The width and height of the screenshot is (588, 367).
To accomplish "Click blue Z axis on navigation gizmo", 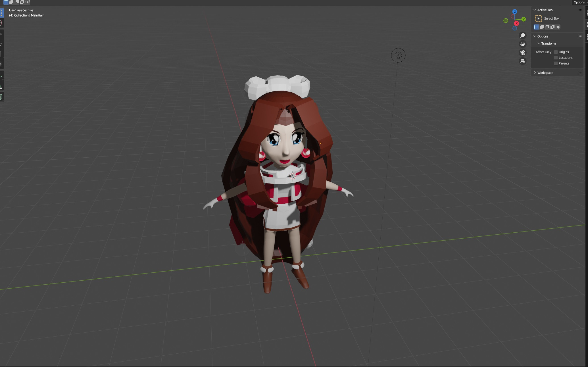I will click(515, 12).
